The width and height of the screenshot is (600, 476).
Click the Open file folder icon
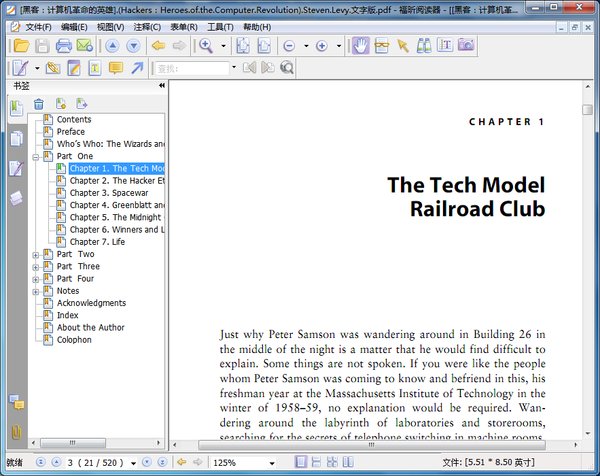coord(20,46)
